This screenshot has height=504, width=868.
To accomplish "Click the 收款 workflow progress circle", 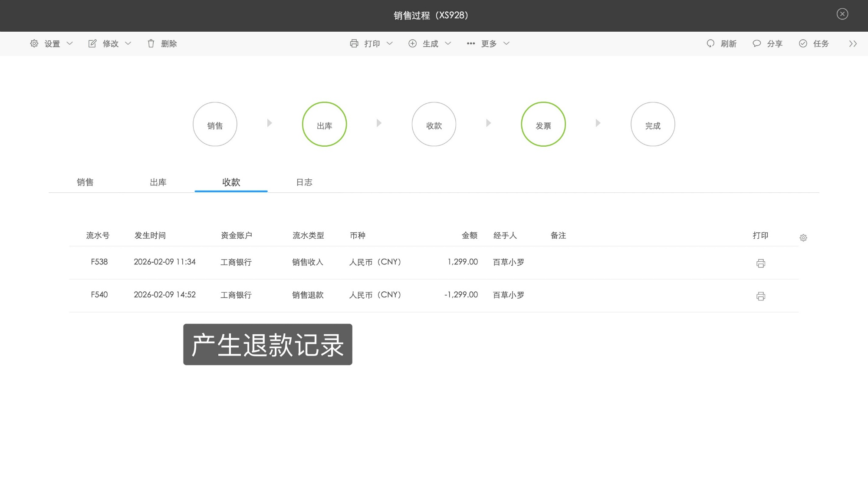I will point(434,124).
